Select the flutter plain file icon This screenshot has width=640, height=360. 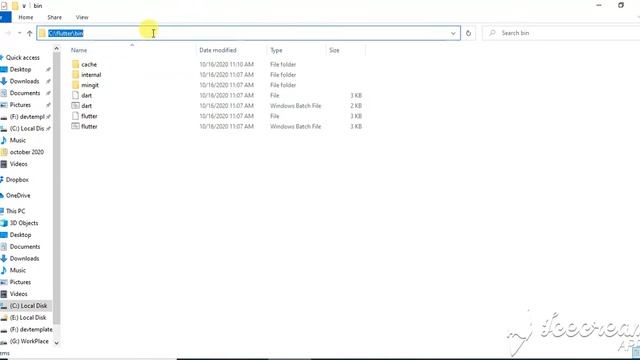point(76,116)
